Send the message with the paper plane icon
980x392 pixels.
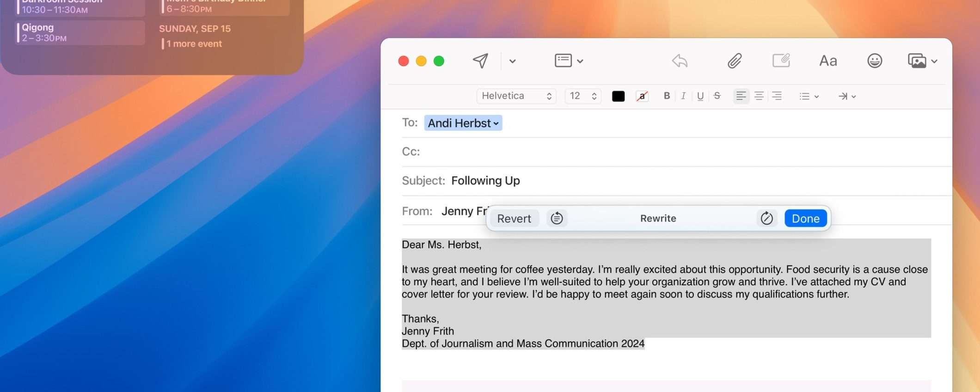pos(480,61)
